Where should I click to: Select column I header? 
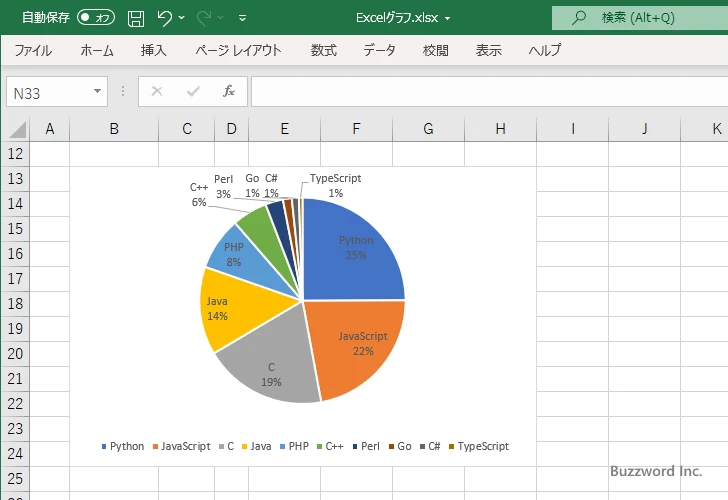tap(572, 129)
